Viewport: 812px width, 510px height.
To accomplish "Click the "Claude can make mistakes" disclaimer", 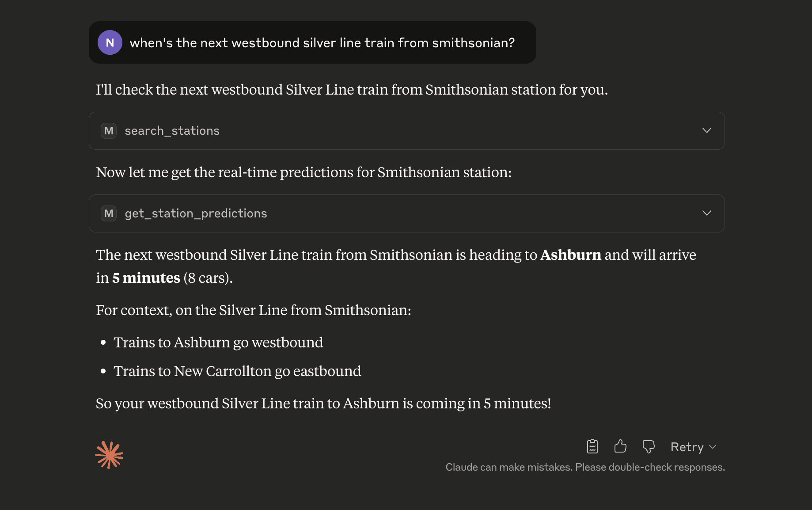I will click(x=585, y=467).
